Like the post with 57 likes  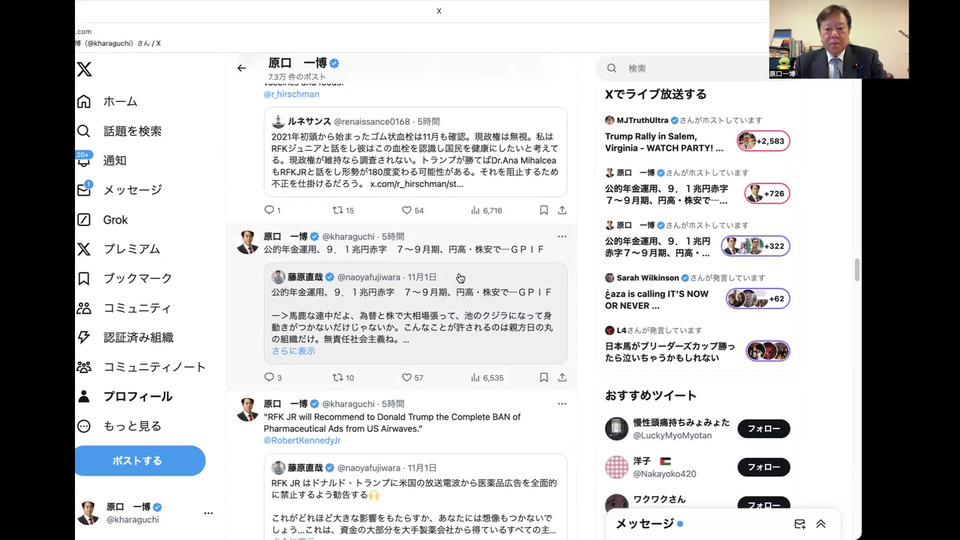click(x=413, y=377)
